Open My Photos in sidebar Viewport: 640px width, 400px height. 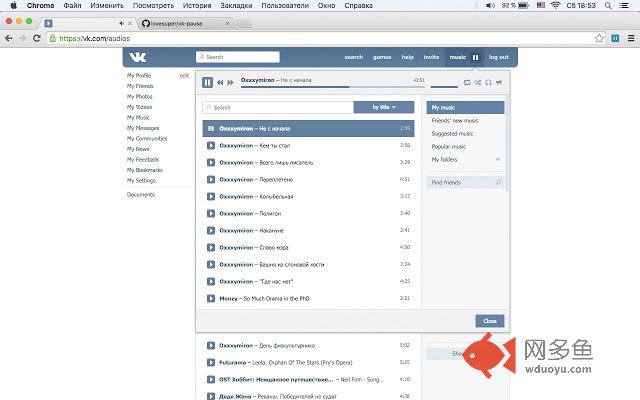coord(139,97)
